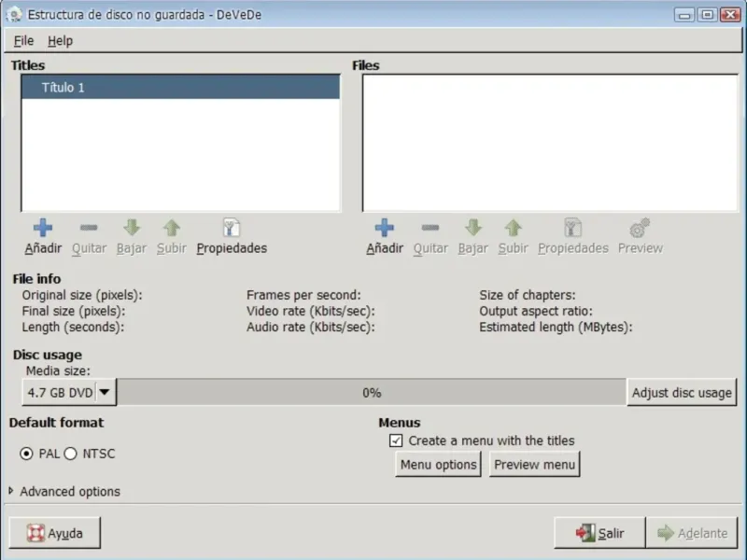Click the 'Original size (pixels):' label

click(x=82, y=295)
